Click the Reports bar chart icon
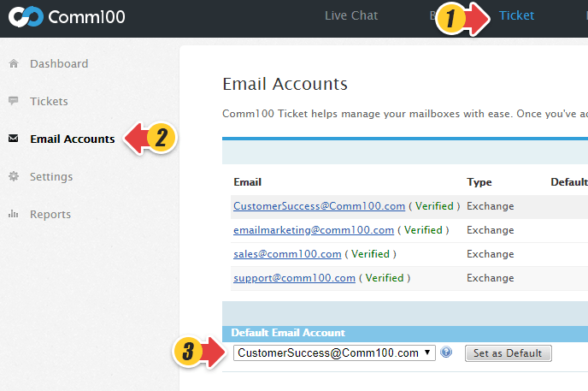The width and height of the screenshot is (588, 391). (x=13, y=215)
